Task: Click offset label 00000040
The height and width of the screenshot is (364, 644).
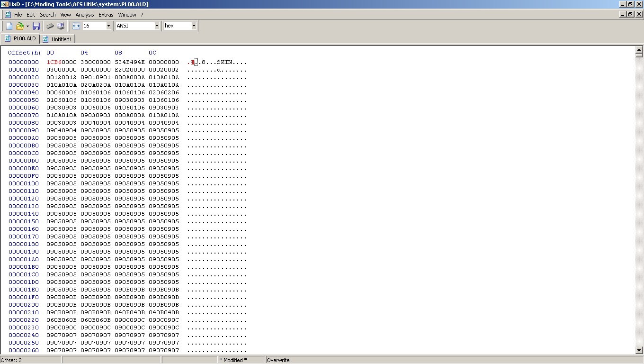Action: pyautogui.click(x=24, y=92)
